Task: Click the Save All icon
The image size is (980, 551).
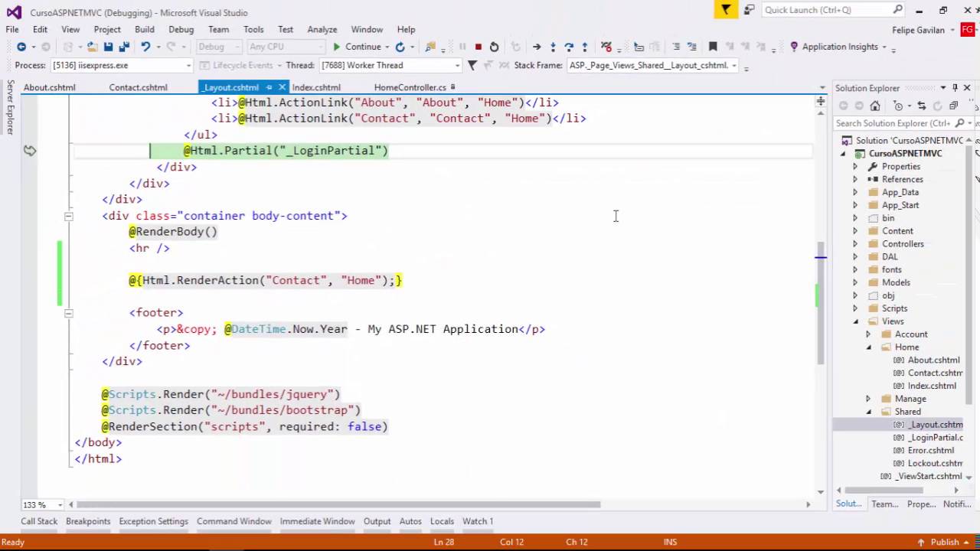Action: (x=124, y=47)
